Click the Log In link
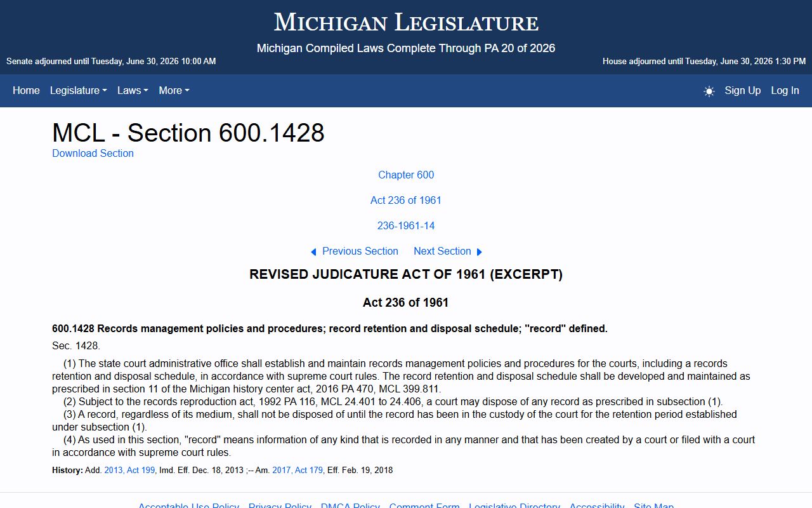Viewport: 812px width, 508px height. pyautogui.click(x=785, y=90)
